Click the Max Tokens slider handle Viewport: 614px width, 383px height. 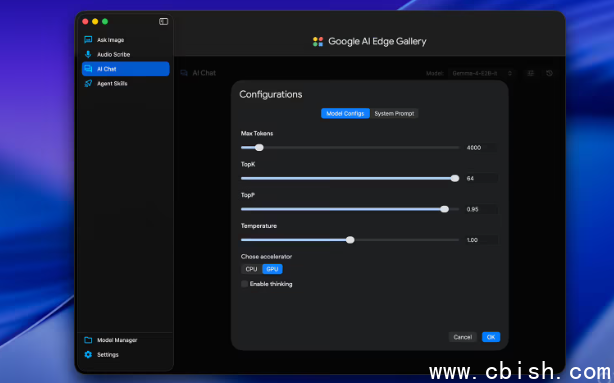point(259,148)
